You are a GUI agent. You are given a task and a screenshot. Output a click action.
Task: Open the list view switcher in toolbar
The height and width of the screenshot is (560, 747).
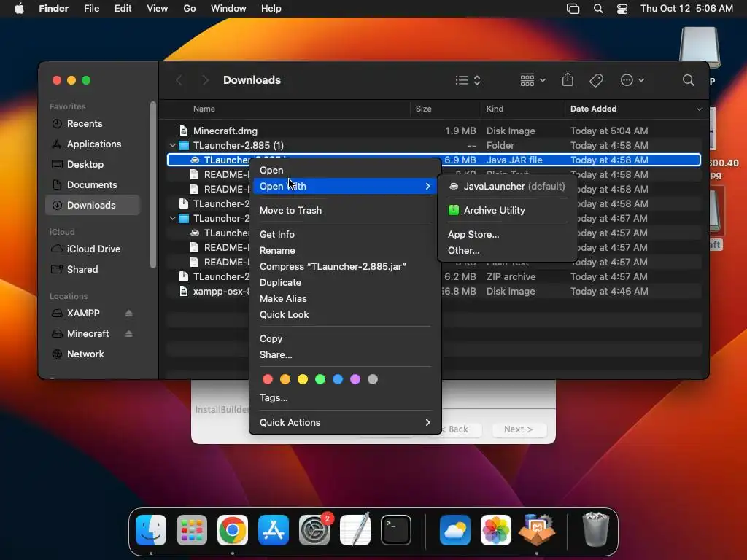click(x=468, y=80)
